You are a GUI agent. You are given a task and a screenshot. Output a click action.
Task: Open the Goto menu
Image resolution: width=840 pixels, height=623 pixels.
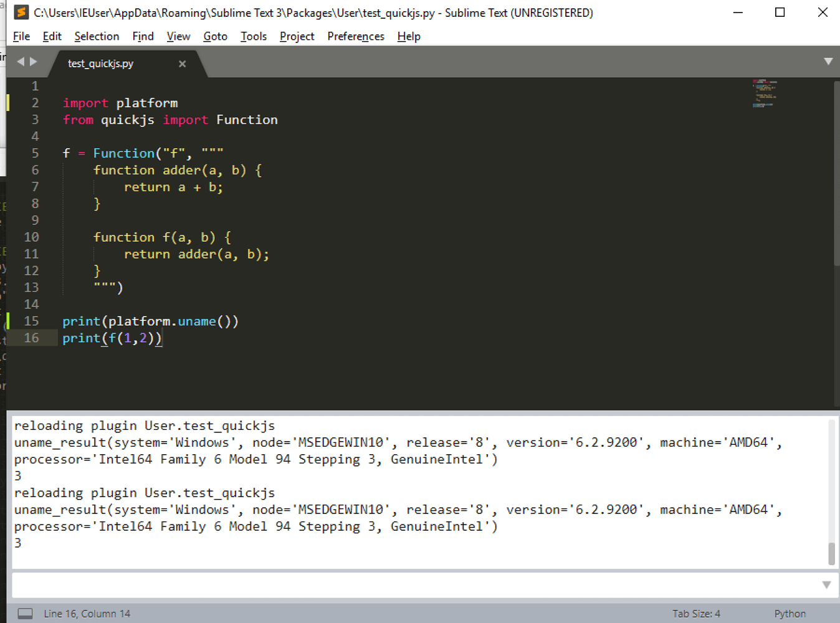click(x=215, y=36)
